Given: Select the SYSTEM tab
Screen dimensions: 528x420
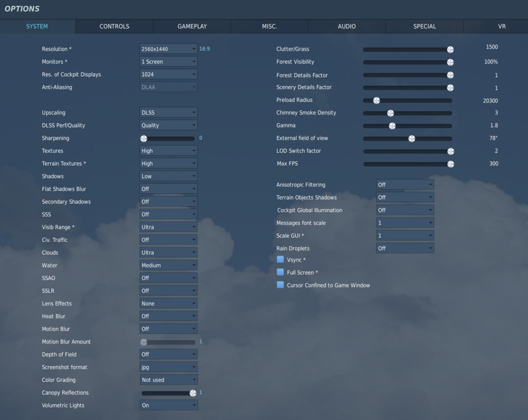Looking at the screenshot, I should [37, 26].
